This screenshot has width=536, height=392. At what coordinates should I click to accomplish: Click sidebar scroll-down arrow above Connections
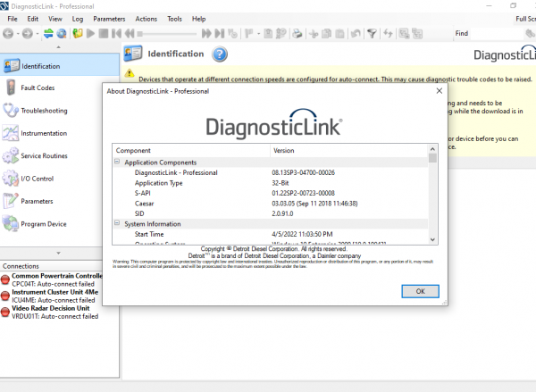(x=58, y=254)
